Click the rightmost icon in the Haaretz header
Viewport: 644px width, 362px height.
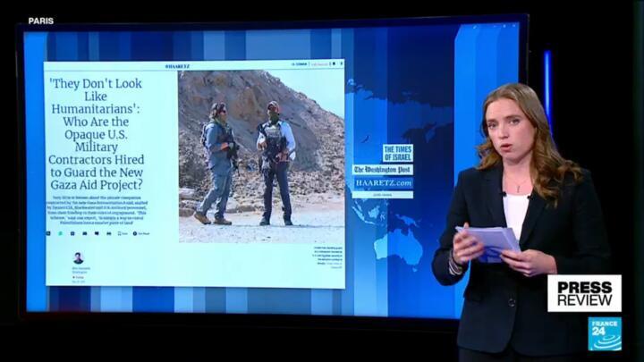(342, 64)
